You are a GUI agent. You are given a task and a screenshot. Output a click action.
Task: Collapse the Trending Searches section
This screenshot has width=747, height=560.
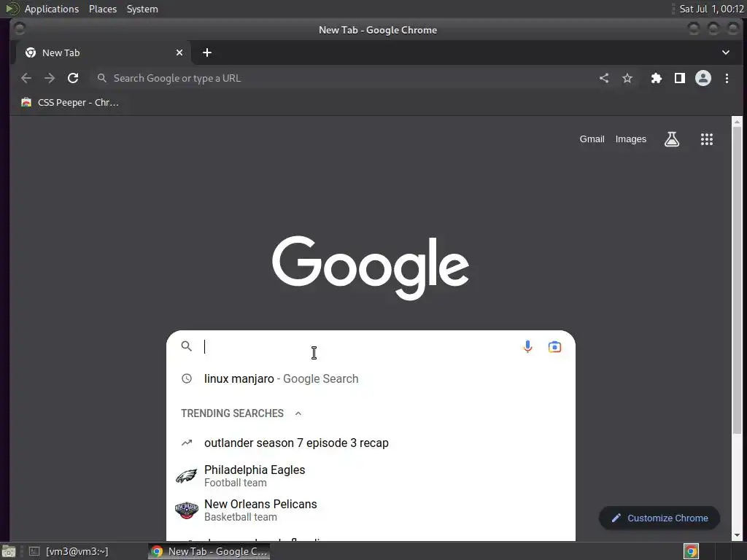tap(298, 413)
